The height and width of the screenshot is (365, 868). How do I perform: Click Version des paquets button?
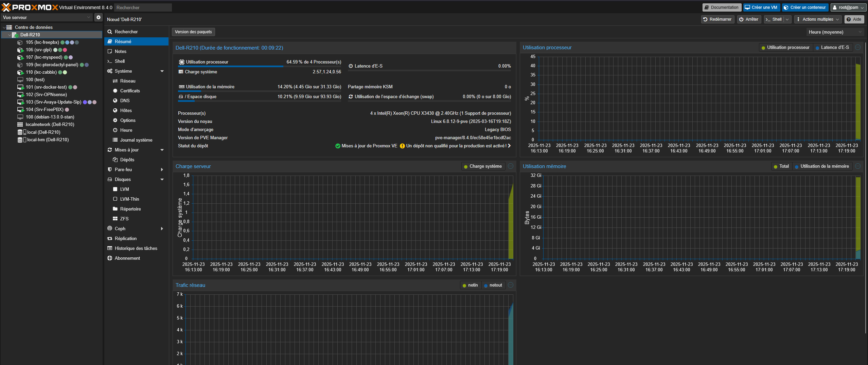coord(193,32)
